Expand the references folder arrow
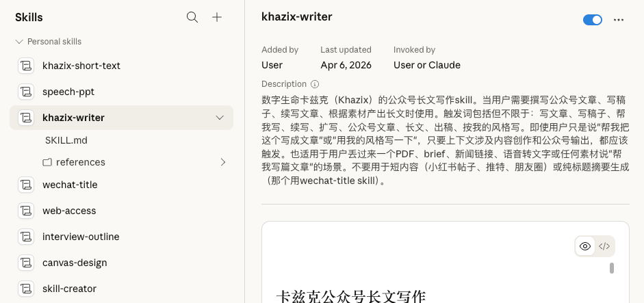This screenshot has height=303, width=644. tap(222, 162)
